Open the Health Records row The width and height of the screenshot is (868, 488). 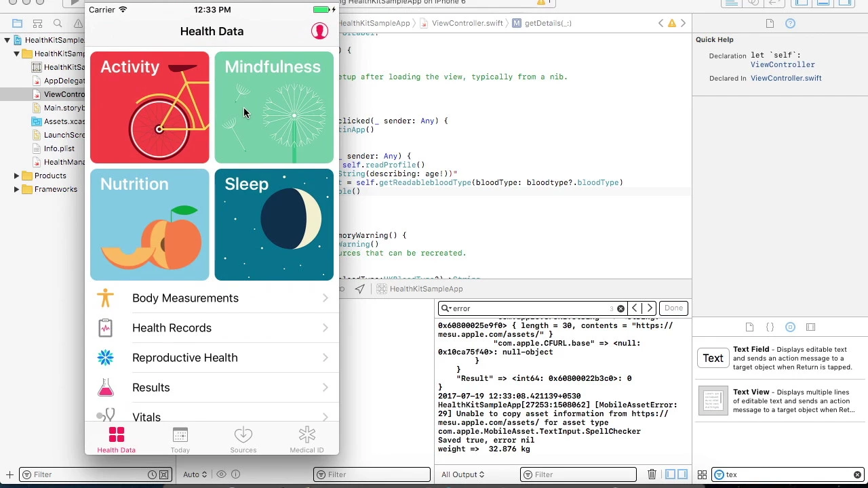(x=212, y=328)
